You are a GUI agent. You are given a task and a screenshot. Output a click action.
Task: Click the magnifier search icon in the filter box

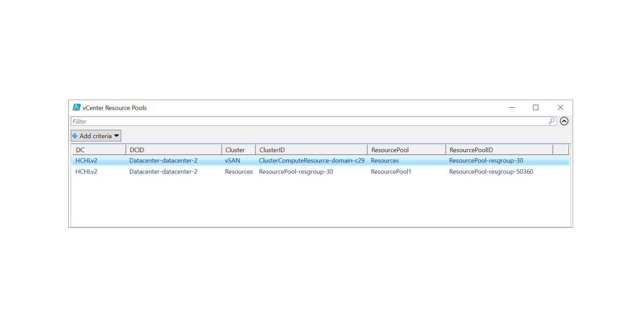pyautogui.click(x=552, y=121)
